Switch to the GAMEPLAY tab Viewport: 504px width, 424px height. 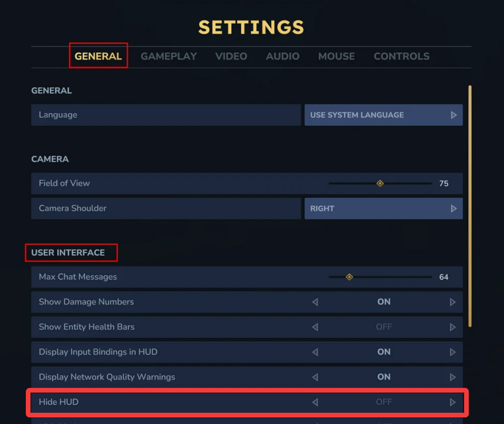[168, 56]
